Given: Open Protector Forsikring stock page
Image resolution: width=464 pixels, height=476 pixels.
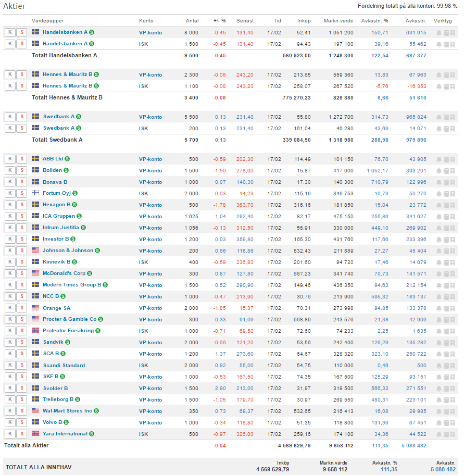Looking at the screenshot, I should tap(68, 331).
